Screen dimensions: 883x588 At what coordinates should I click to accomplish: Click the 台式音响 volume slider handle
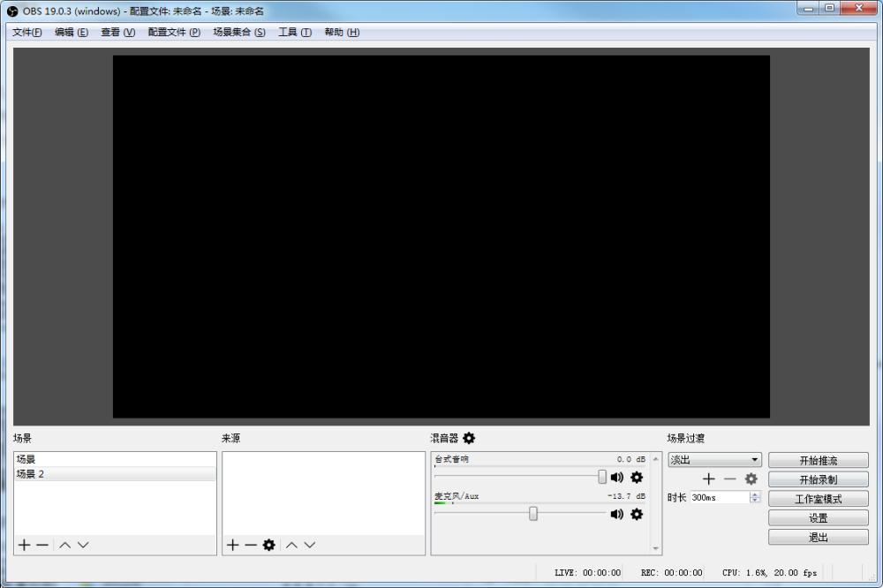click(x=602, y=477)
